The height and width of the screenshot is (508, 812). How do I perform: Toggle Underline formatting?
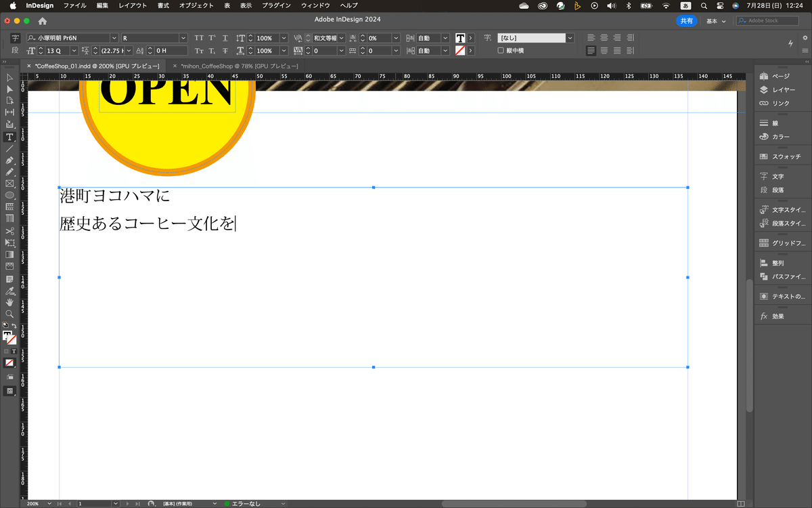click(225, 38)
